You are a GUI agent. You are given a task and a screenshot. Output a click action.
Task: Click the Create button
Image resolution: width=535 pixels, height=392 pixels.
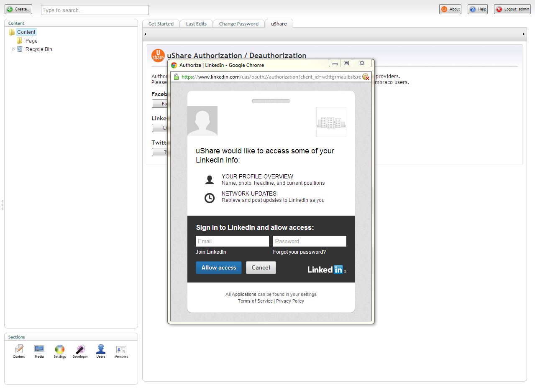pos(18,9)
